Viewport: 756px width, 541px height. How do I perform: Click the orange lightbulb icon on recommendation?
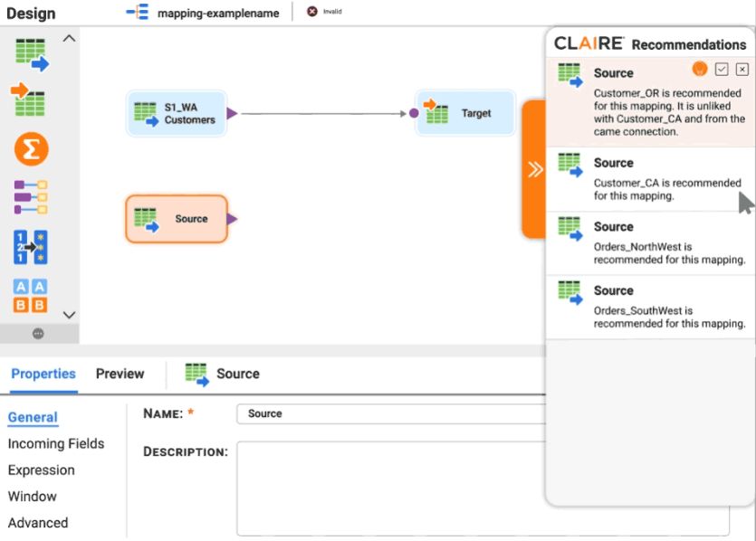point(700,69)
